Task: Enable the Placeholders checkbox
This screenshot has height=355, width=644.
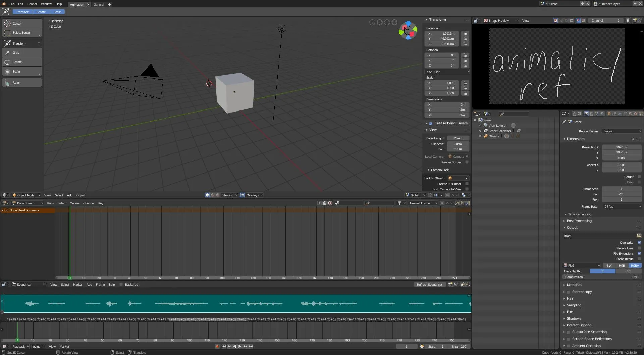Action: click(x=639, y=248)
